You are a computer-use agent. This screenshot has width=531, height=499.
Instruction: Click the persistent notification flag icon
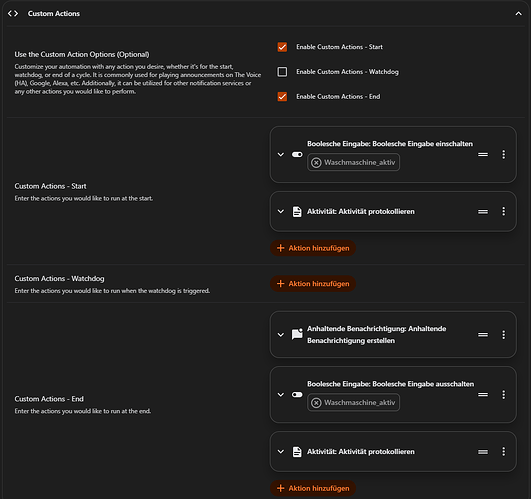coord(297,334)
